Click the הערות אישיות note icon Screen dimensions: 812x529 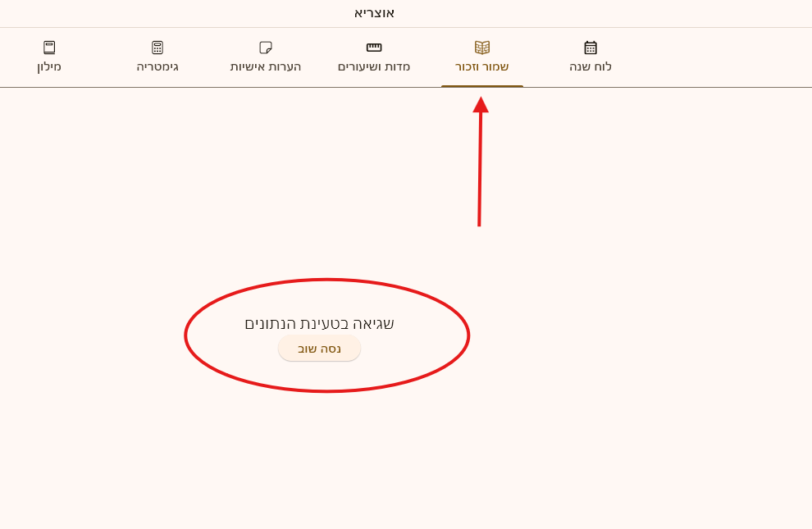pyautogui.click(x=266, y=47)
